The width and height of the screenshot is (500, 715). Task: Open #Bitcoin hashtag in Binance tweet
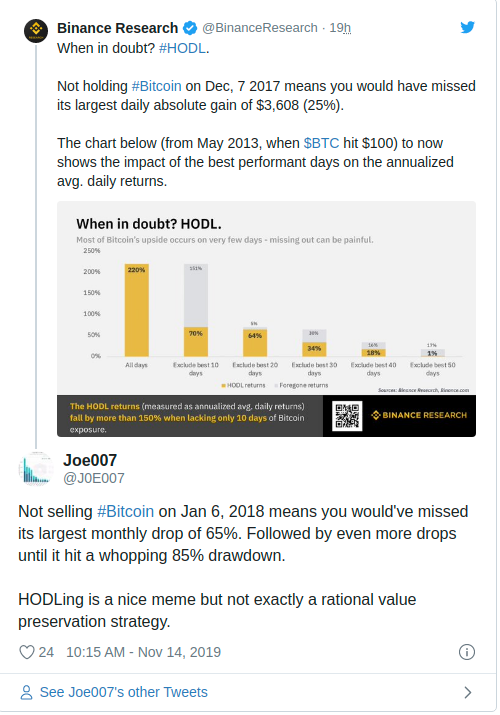click(156, 86)
